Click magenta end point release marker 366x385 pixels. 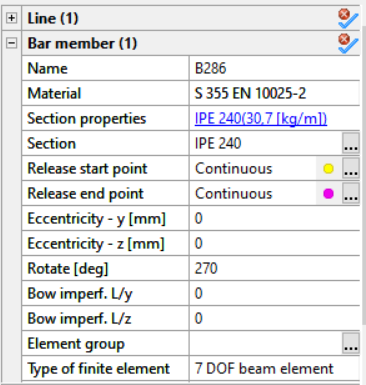click(x=328, y=194)
